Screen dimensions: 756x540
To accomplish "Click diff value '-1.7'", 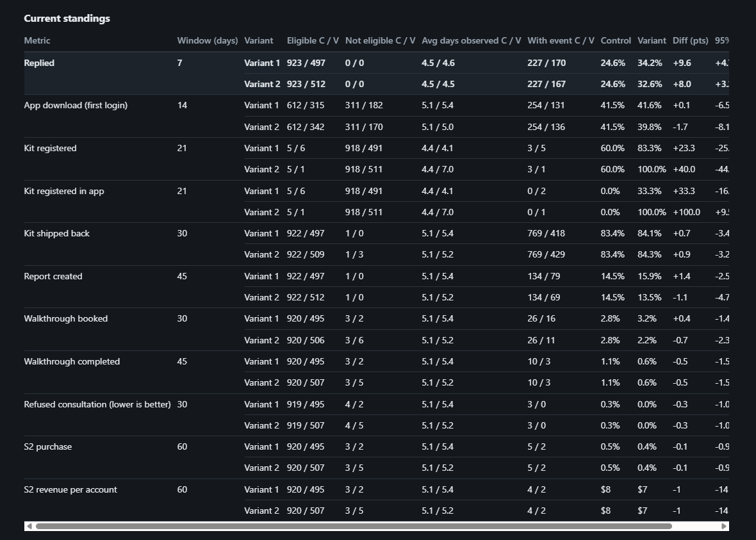I will click(680, 127).
